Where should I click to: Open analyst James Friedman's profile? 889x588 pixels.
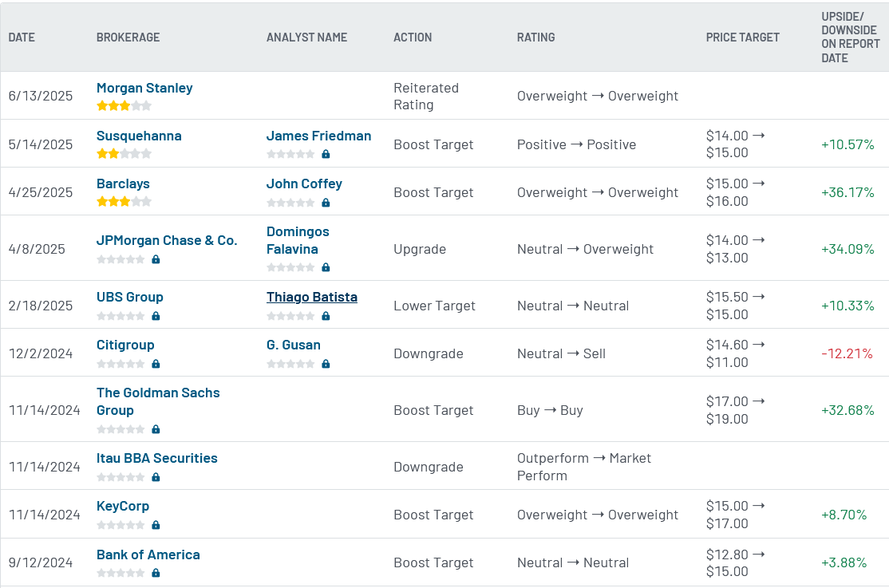(318, 136)
